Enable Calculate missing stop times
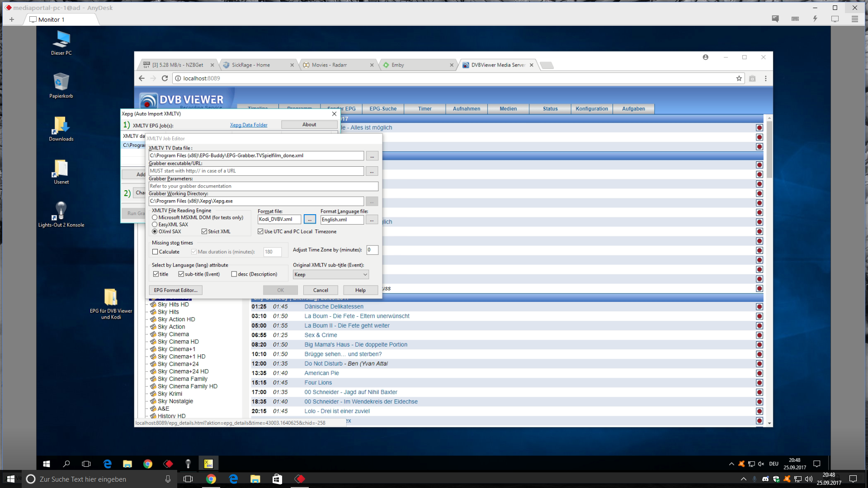The width and height of the screenshot is (868, 488). (155, 252)
